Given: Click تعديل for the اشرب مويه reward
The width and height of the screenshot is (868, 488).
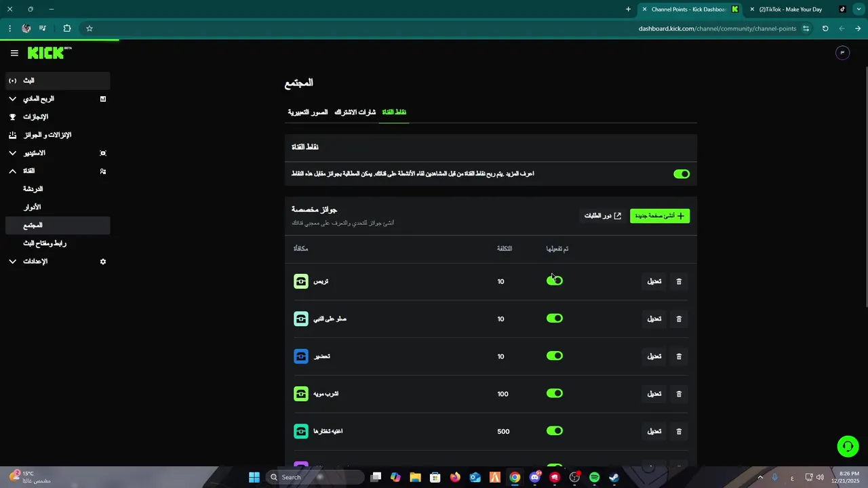Looking at the screenshot, I should pos(654,394).
